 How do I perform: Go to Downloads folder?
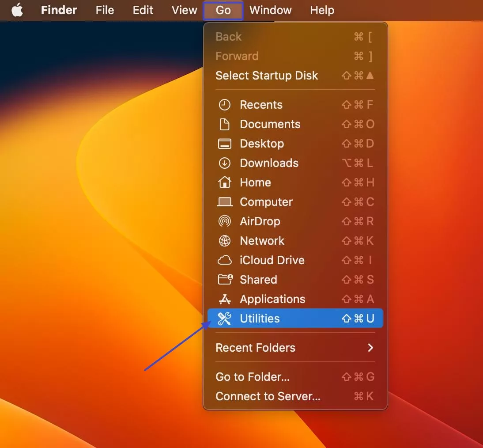point(295,163)
